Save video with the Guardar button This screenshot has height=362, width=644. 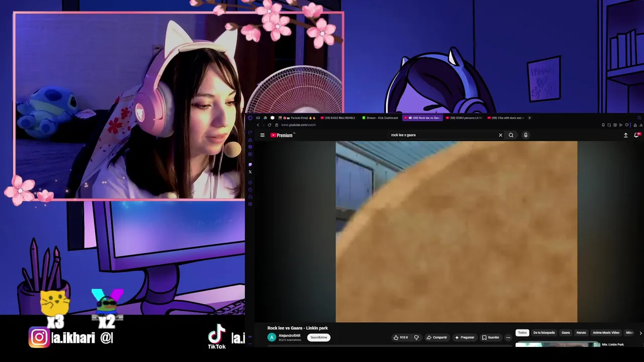[491, 337]
